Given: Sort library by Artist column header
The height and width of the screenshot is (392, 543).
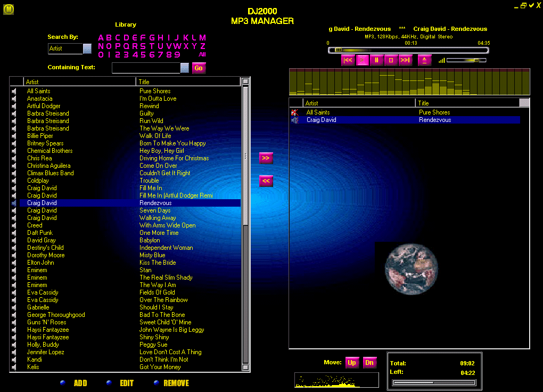Looking at the screenshot, I should (x=80, y=82).
